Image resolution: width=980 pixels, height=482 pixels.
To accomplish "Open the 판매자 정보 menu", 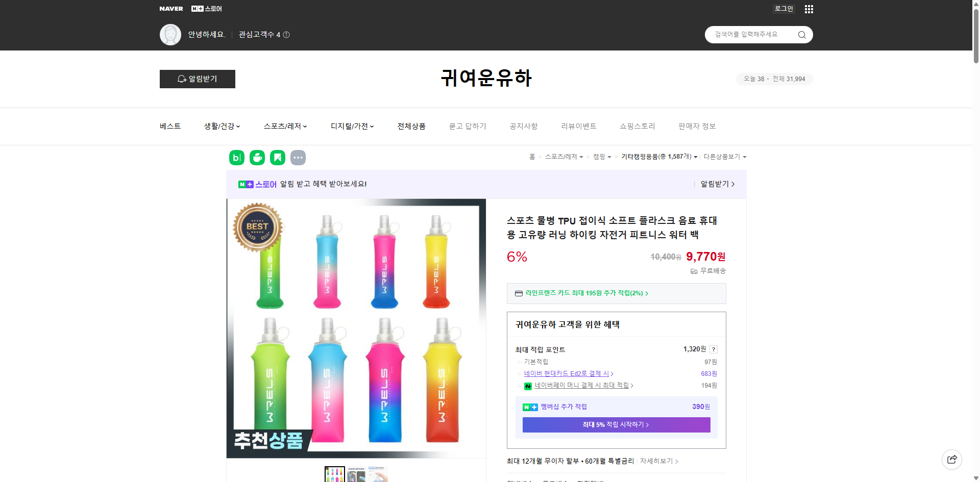I will click(697, 126).
